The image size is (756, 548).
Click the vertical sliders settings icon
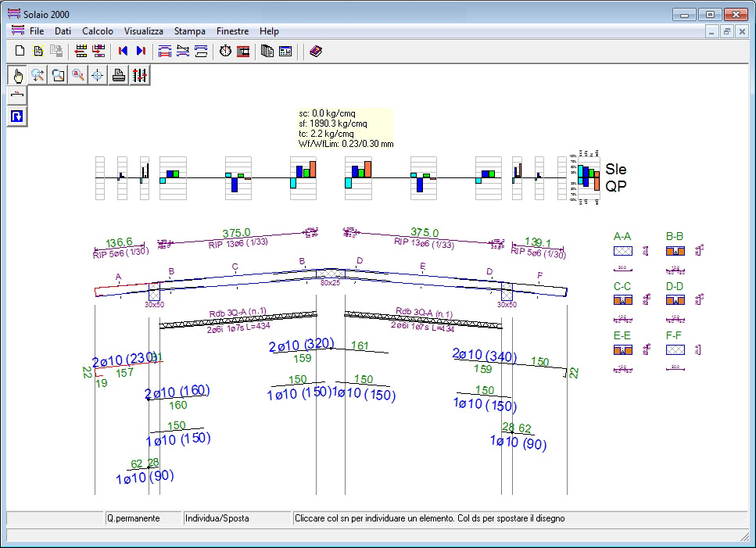point(139,75)
